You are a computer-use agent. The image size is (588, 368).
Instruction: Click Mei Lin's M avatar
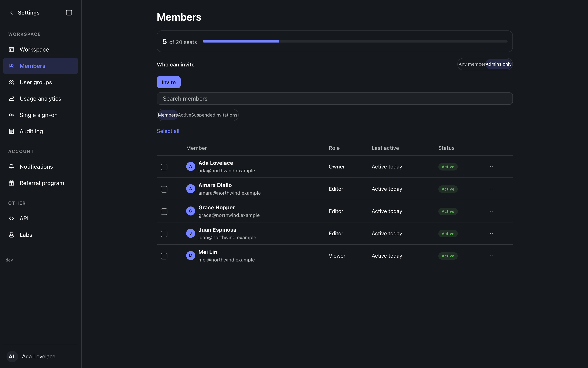point(190,256)
